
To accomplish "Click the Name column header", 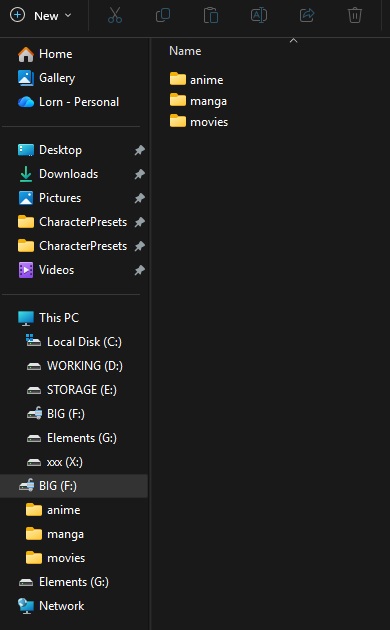I will tap(185, 51).
